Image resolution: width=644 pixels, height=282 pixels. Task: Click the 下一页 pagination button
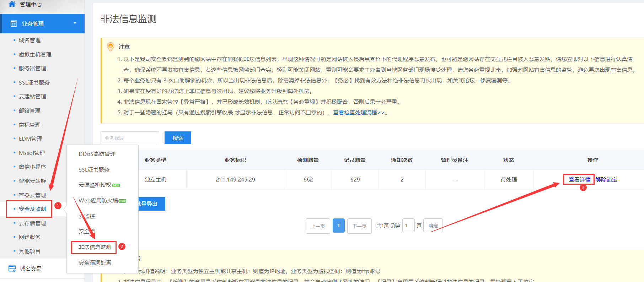click(359, 226)
